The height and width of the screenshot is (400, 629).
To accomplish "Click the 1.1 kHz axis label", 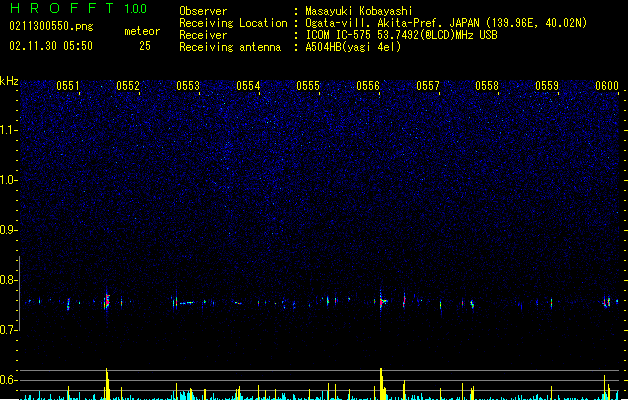I will (x=9, y=130).
